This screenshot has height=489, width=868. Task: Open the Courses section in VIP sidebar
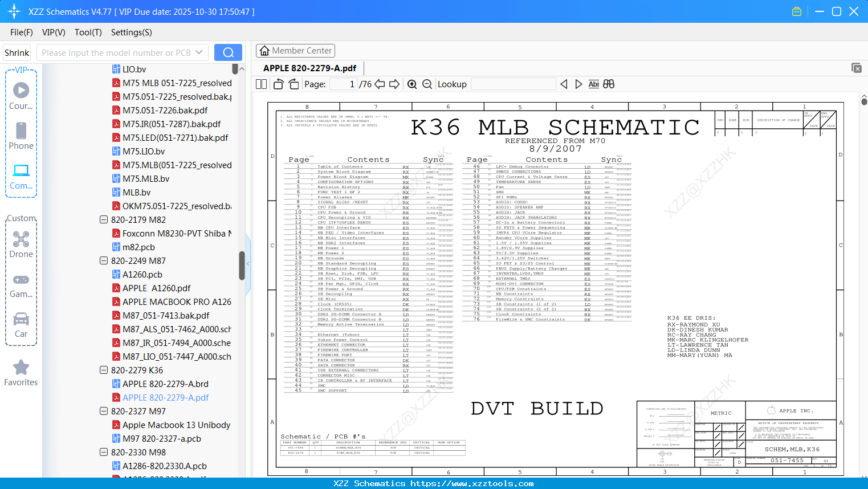point(21,96)
